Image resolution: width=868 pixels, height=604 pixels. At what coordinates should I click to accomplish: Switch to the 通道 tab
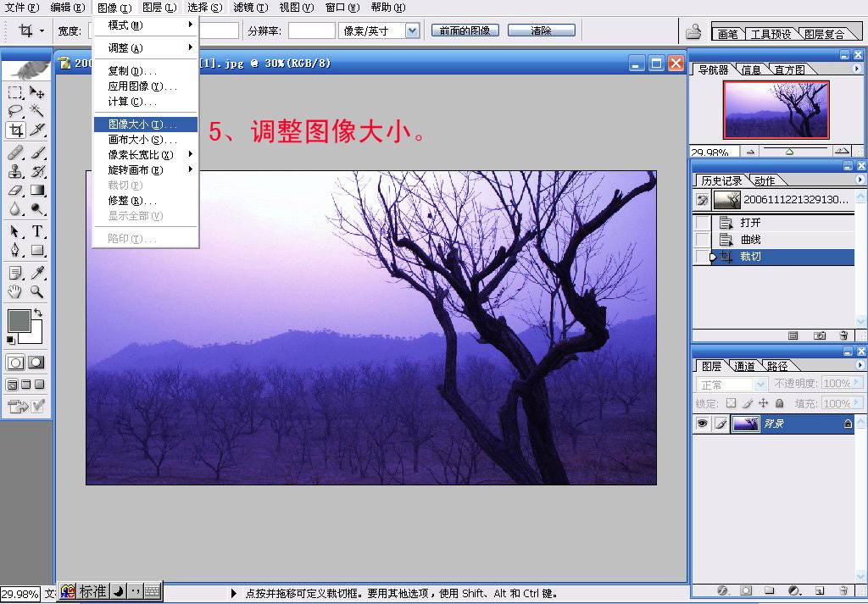pos(745,366)
